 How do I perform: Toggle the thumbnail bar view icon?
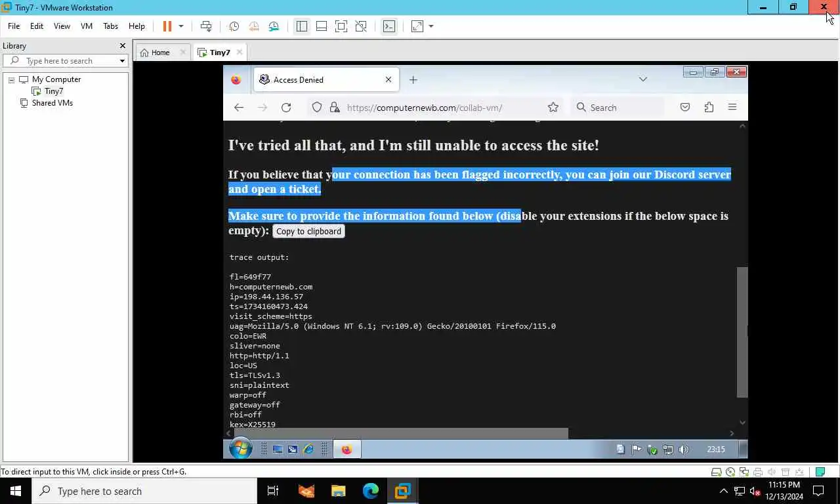[322, 26]
